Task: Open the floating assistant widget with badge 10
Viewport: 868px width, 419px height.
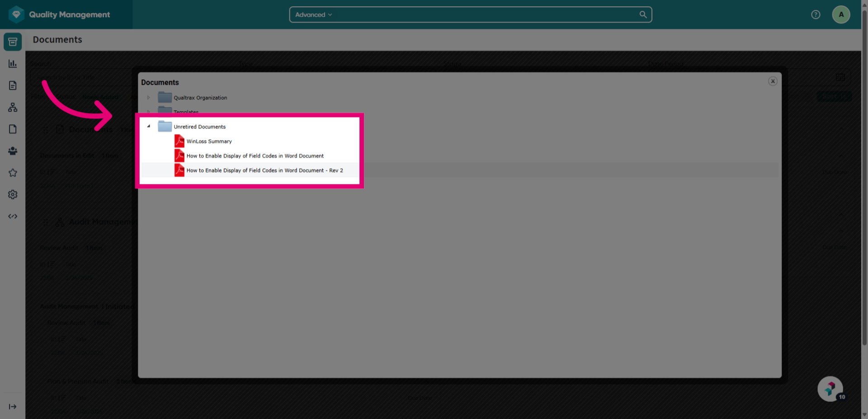Action: (830, 389)
